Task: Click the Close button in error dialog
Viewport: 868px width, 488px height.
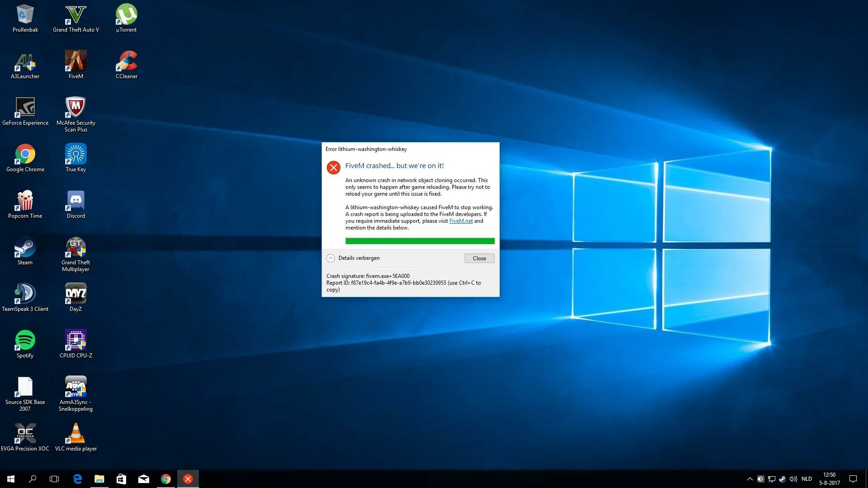Action: pos(479,258)
